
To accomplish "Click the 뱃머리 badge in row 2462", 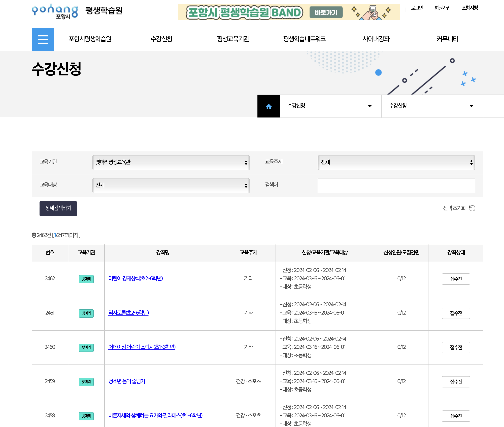I will point(86,279).
